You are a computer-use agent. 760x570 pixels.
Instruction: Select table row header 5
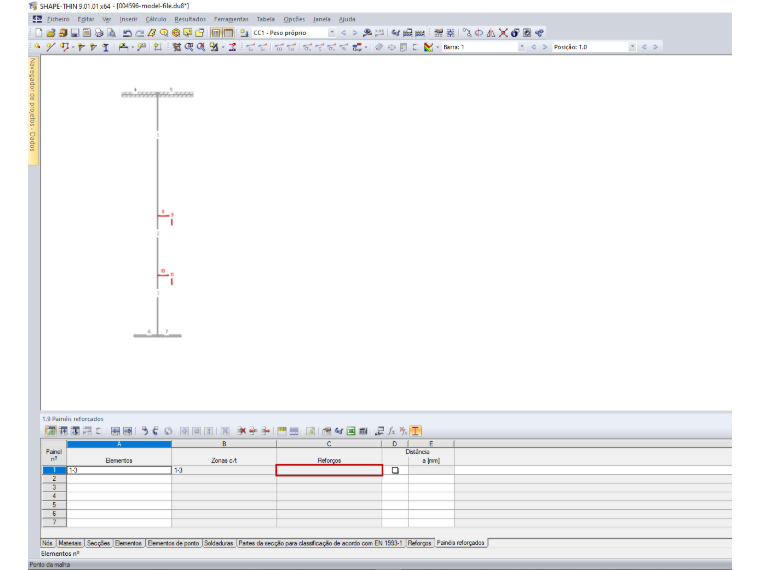coord(54,505)
